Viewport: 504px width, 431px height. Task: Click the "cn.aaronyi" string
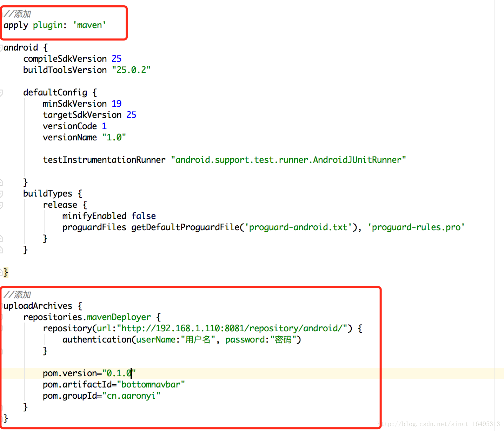coord(131,396)
